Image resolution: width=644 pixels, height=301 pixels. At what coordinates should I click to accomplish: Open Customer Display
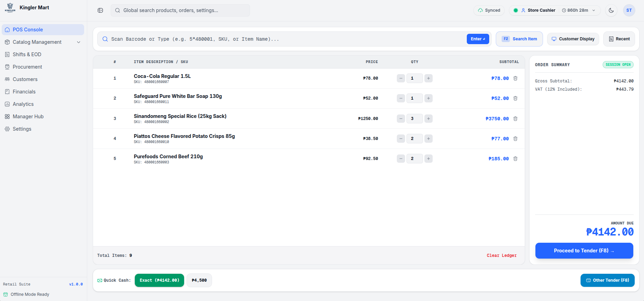573,39
